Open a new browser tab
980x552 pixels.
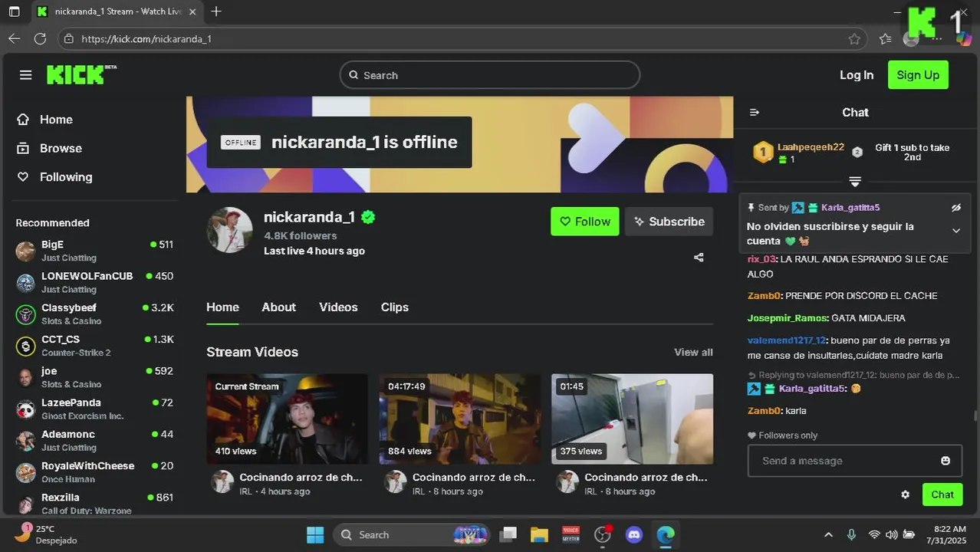tap(216, 11)
